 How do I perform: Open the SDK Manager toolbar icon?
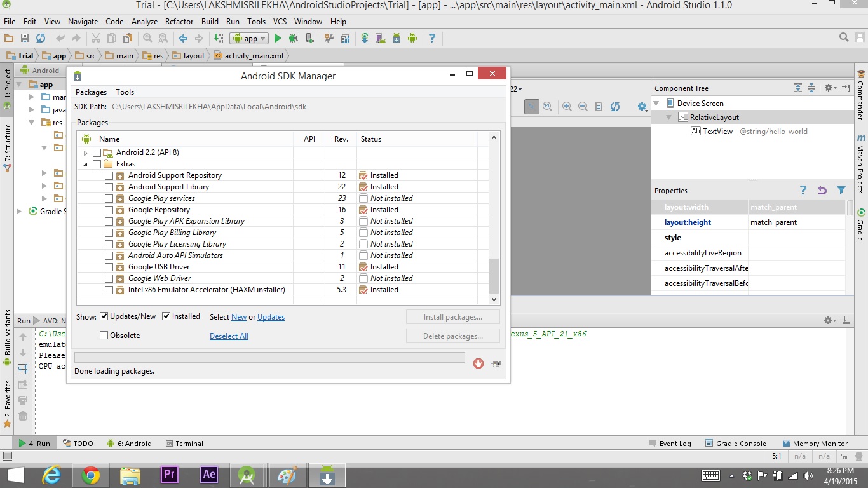(x=397, y=39)
